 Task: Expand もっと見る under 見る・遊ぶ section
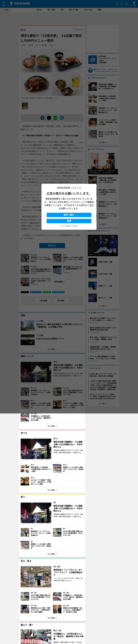(x=52, y=618)
